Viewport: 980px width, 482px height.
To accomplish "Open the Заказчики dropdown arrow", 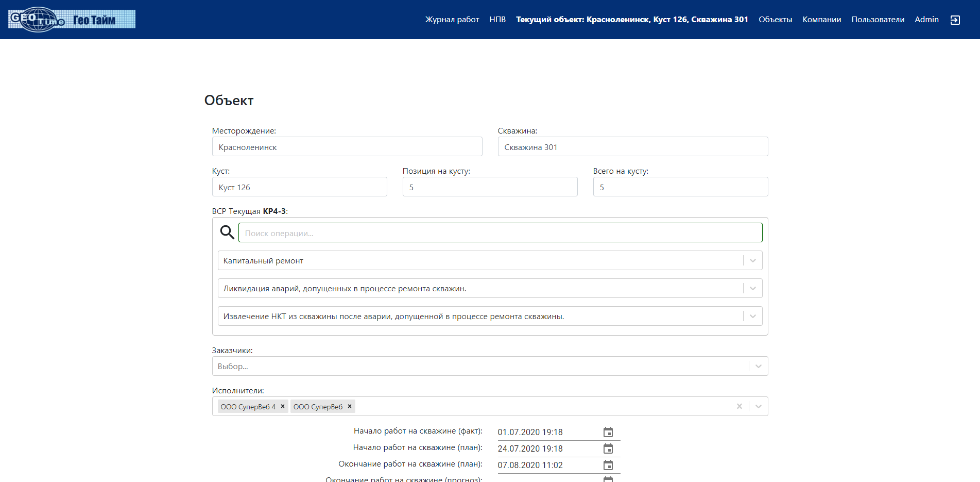I will pos(759,366).
